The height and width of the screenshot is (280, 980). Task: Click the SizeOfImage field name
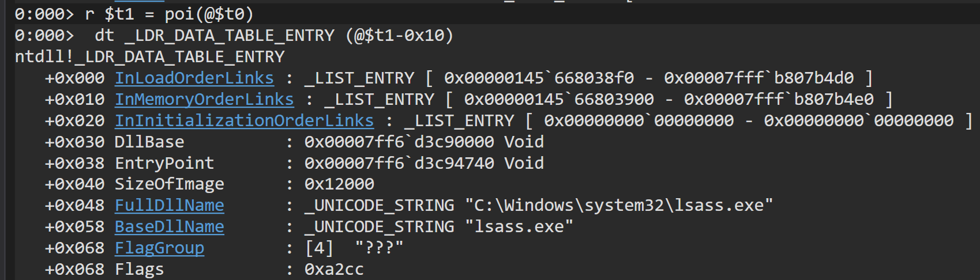click(169, 184)
